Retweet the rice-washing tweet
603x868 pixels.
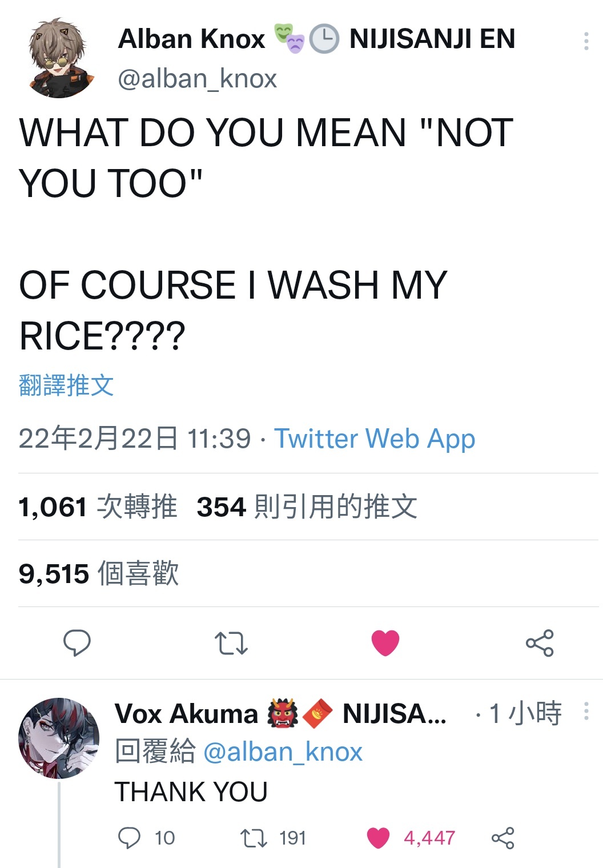(x=231, y=643)
